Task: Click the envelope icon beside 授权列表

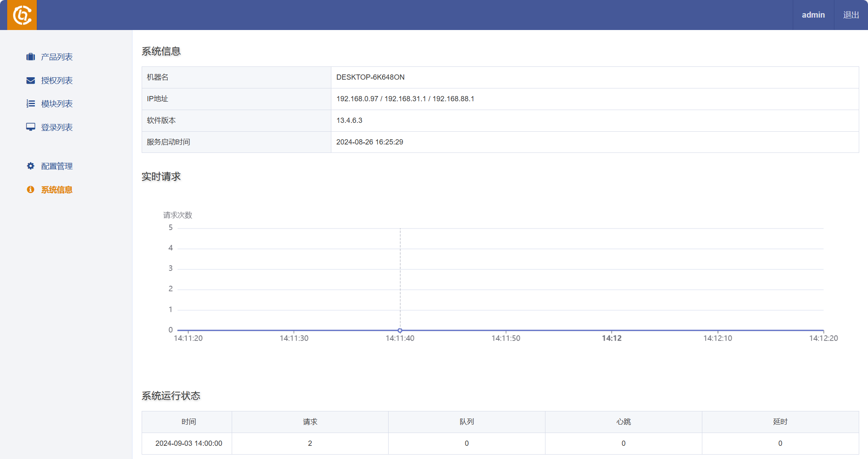Action: coord(30,80)
